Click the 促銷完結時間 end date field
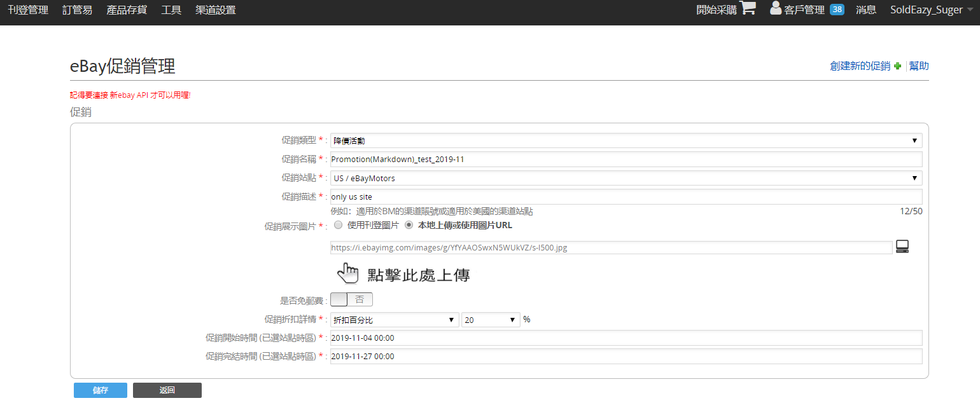Screen dimensions: 980x417 pyautogui.click(x=626, y=356)
